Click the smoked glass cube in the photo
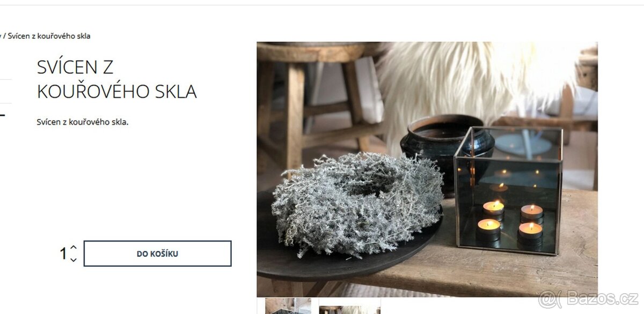 click(x=508, y=190)
